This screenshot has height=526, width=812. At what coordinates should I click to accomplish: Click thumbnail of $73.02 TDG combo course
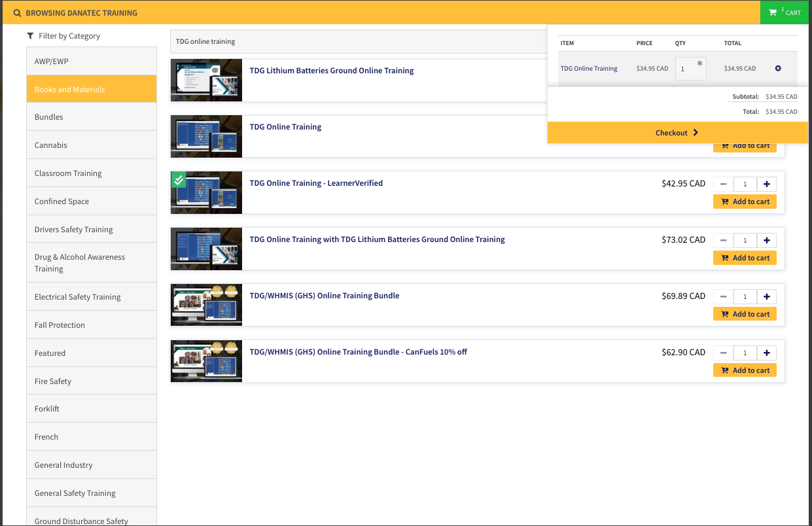pos(206,249)
